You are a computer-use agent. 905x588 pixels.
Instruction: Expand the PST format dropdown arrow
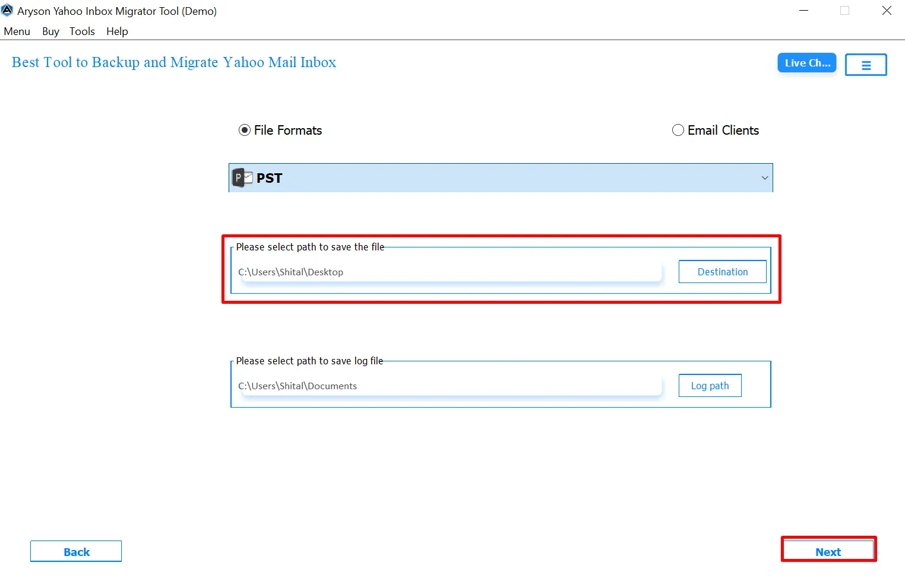(765, 178)
